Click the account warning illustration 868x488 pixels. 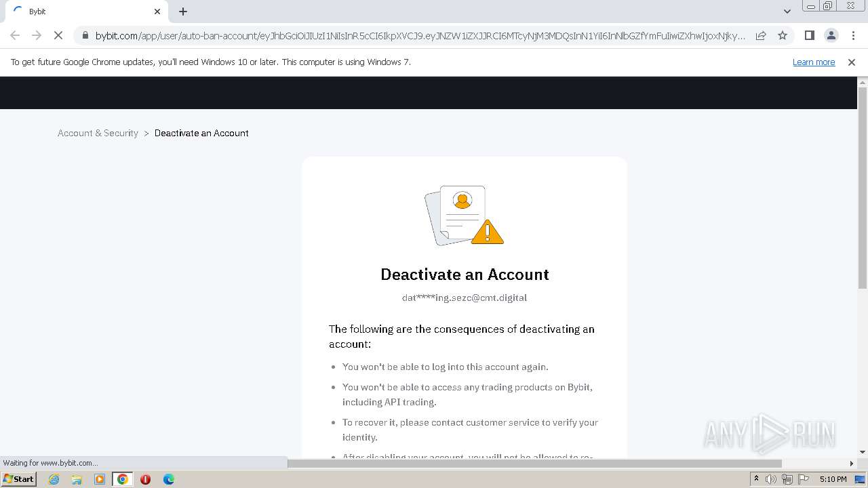pos(464,215)
